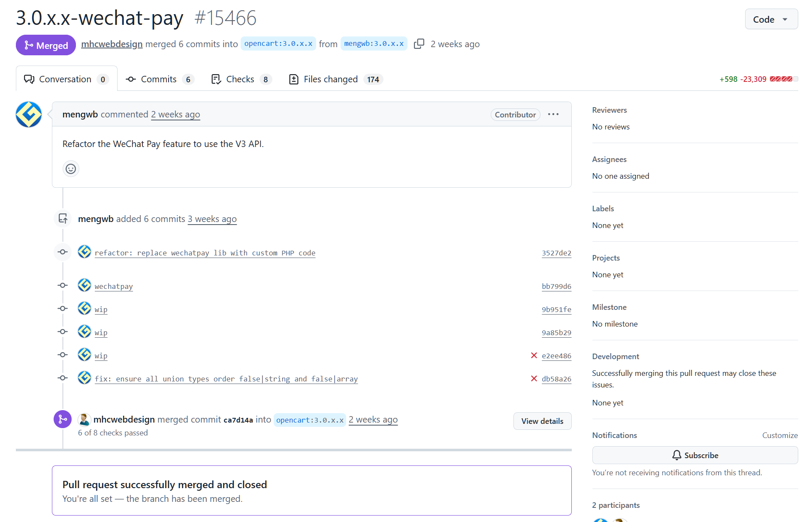Image resolution: width=812 pixels, height=522 pixels.
Task: Click the purple Merged status badge
Action: [46, 45]
